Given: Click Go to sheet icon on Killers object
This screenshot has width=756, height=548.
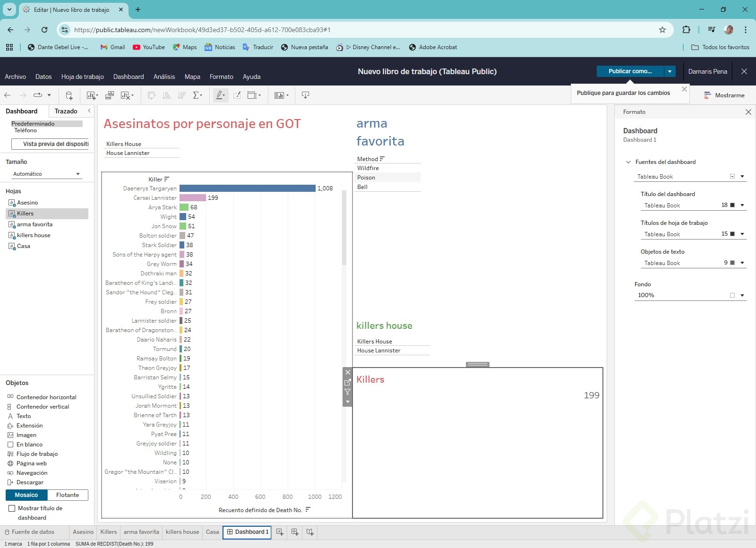Looking at the screenshot, I should 348,382.
